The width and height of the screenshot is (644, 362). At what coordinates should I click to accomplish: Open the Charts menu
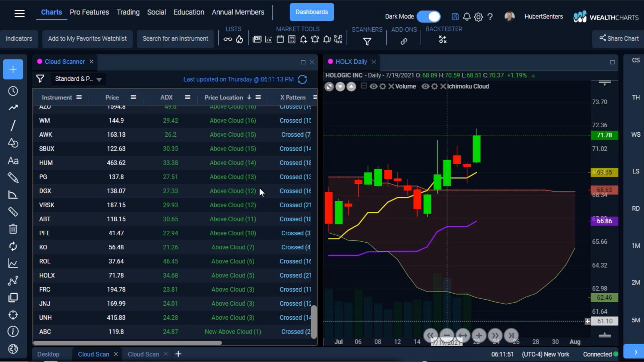[x=51, y=12]
